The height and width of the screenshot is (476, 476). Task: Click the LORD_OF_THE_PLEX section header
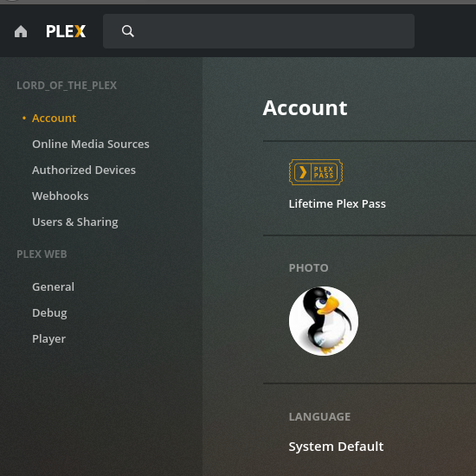(67, 86)
